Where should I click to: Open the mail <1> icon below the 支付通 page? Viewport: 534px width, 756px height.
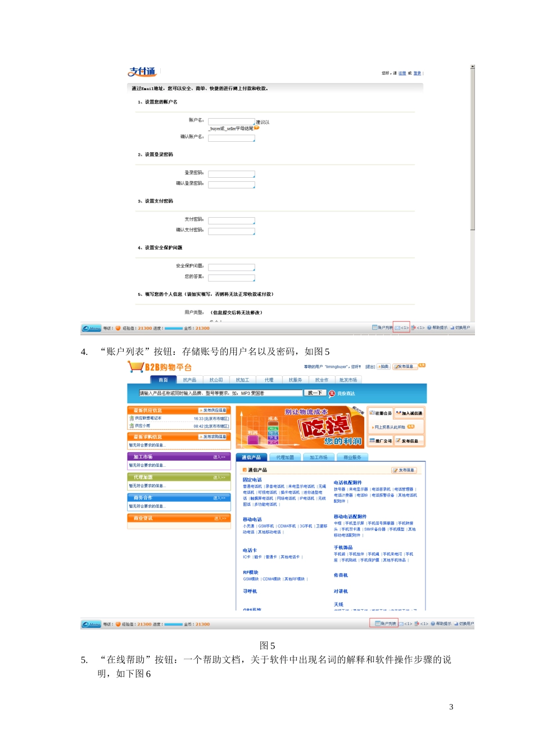click(x=401, y=327)
